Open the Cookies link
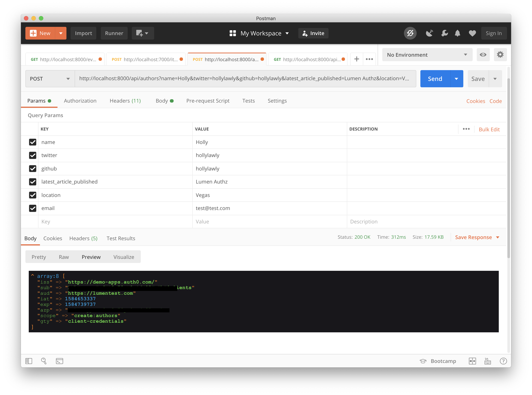Image resolution: width=532 pixels, height=395 pixels. pos(475,101)
